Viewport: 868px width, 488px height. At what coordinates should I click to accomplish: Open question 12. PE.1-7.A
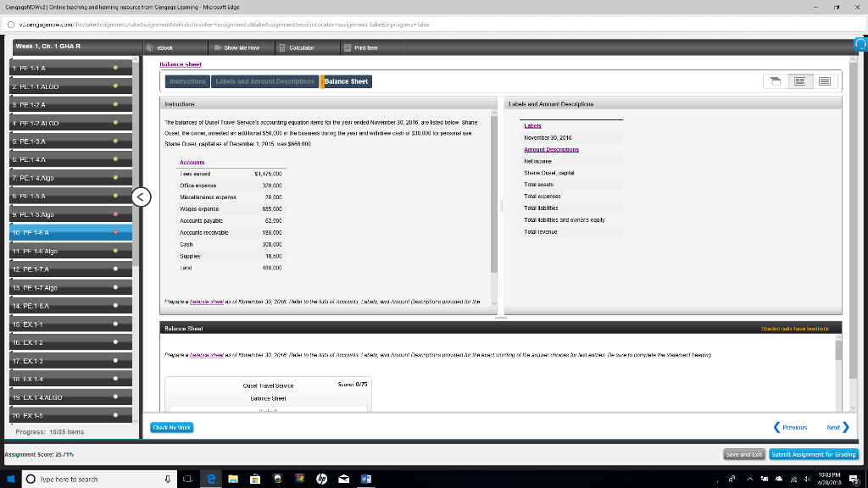pyautogui.click(x=71, y=269)
